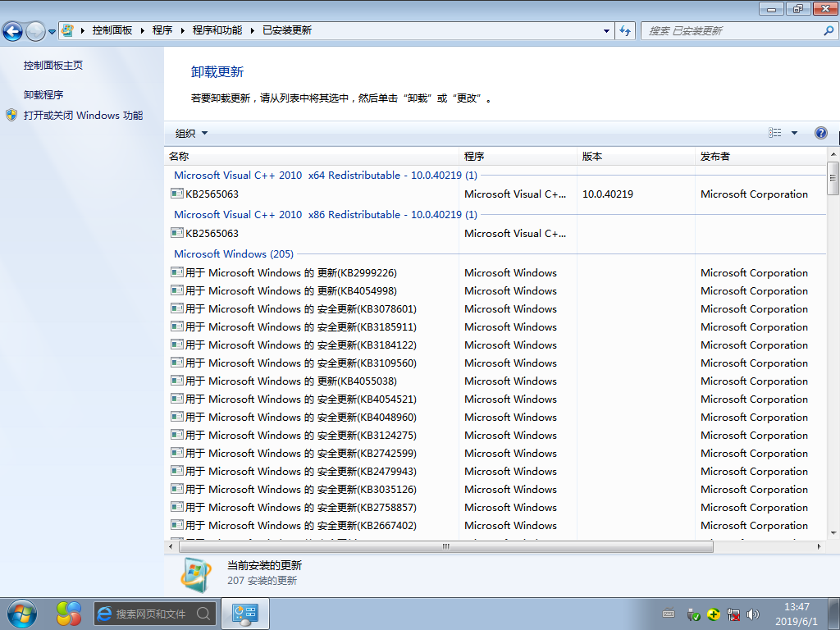Select security update KB3124275 row
This screenshot has width=840, height=630.
pos(495,436)
